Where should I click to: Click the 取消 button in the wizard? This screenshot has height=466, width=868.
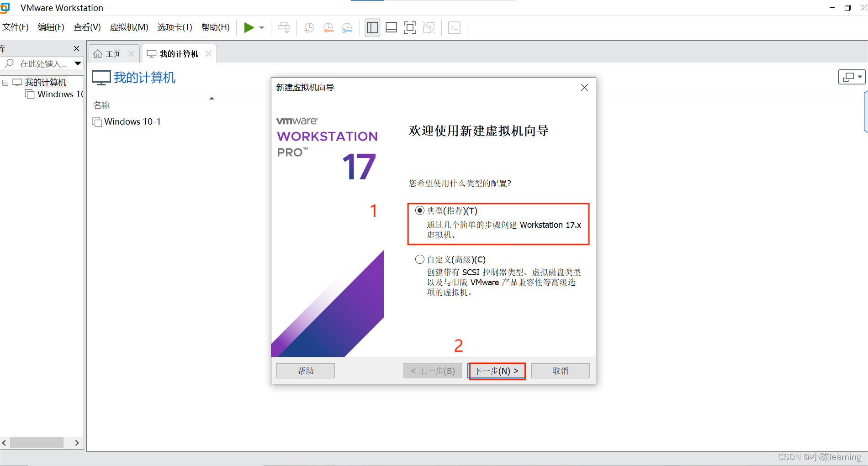[561, 371]
